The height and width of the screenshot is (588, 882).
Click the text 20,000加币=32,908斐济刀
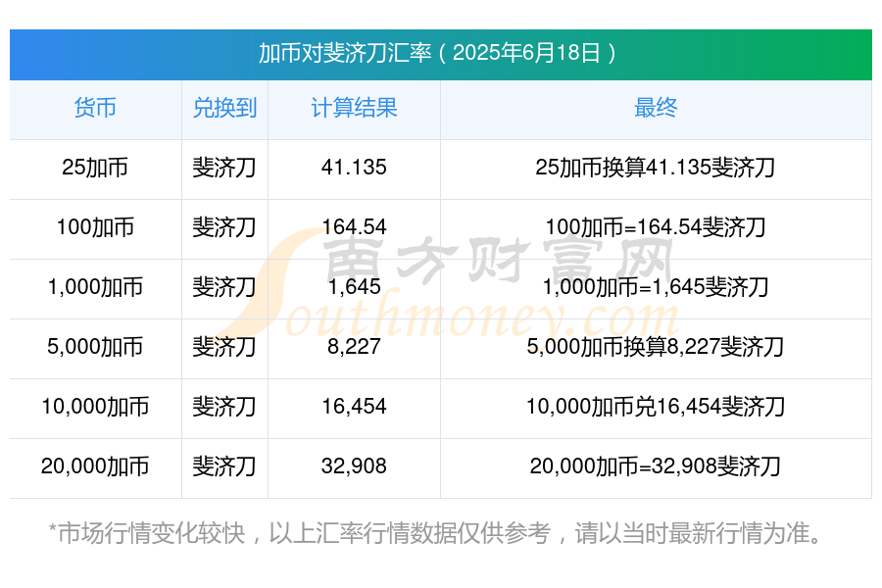[656, 466]
